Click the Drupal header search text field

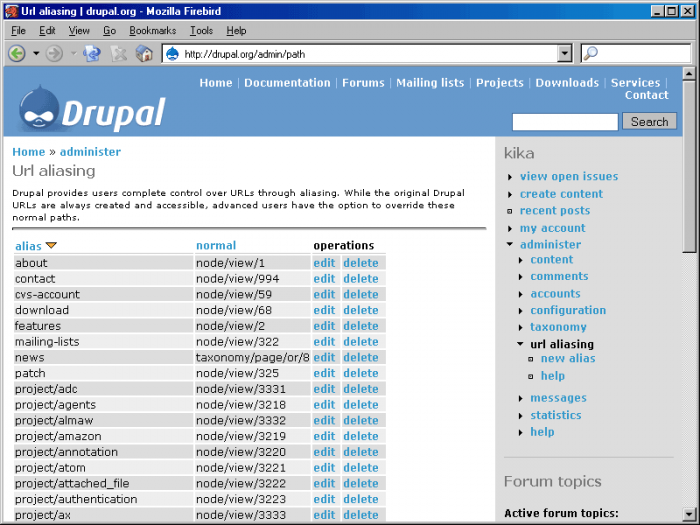[x=565, y=122]
